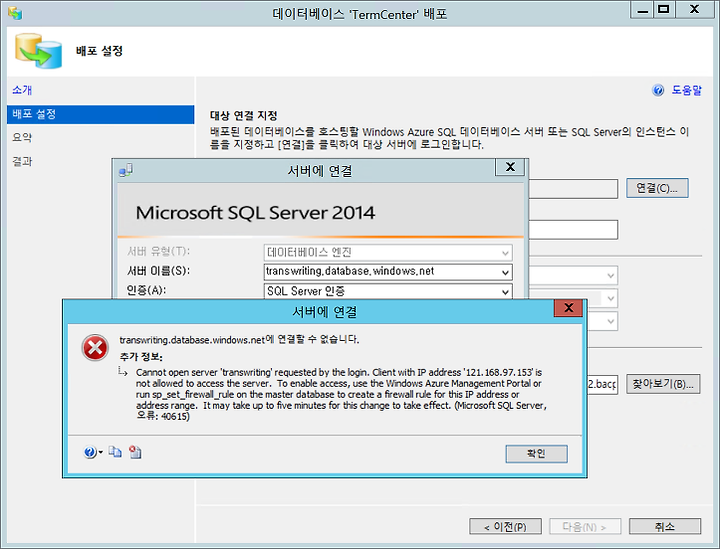The width and height of the screenshot is (720, 549).
Task: Close the error message dialog
Action: tap(568, 308)
